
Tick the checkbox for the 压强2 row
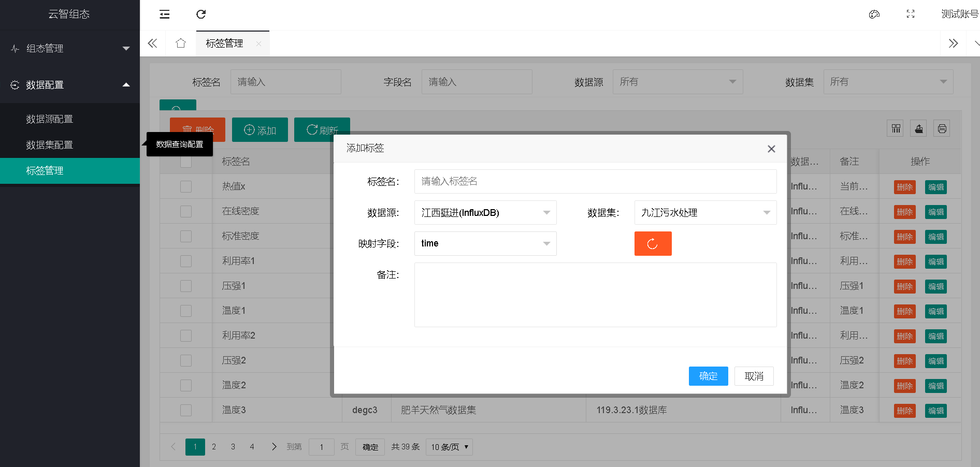tap(186, 360)
